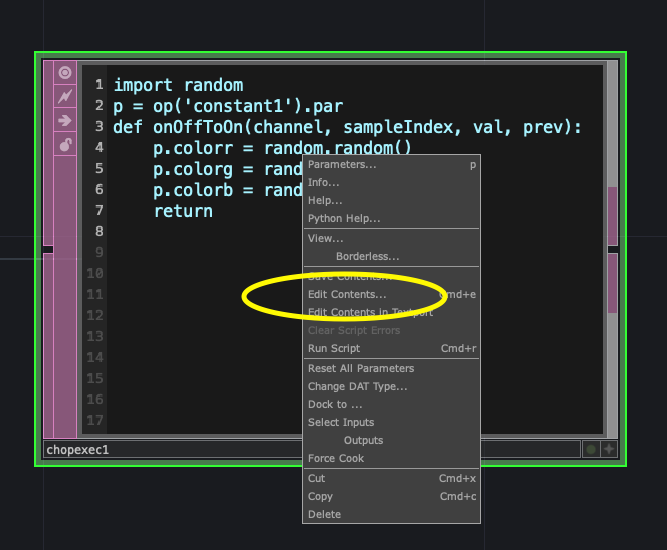
Task: Click the plus icon at node's bottom right
Action: coord(609,449)
